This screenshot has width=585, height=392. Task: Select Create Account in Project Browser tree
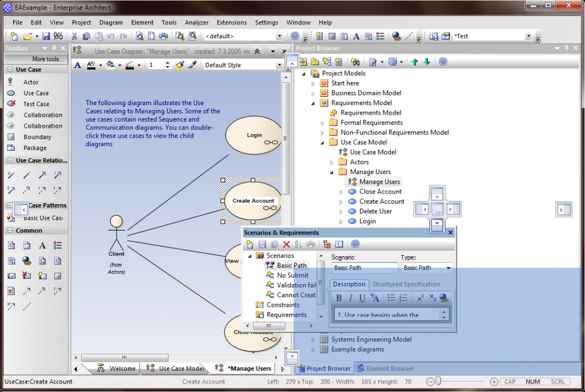[x=381, y=201]
